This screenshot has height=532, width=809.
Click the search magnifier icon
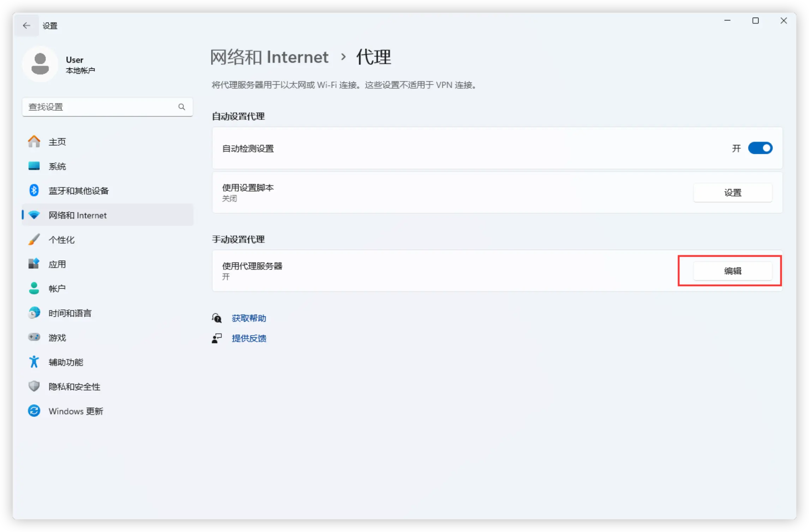coord(182,107)
